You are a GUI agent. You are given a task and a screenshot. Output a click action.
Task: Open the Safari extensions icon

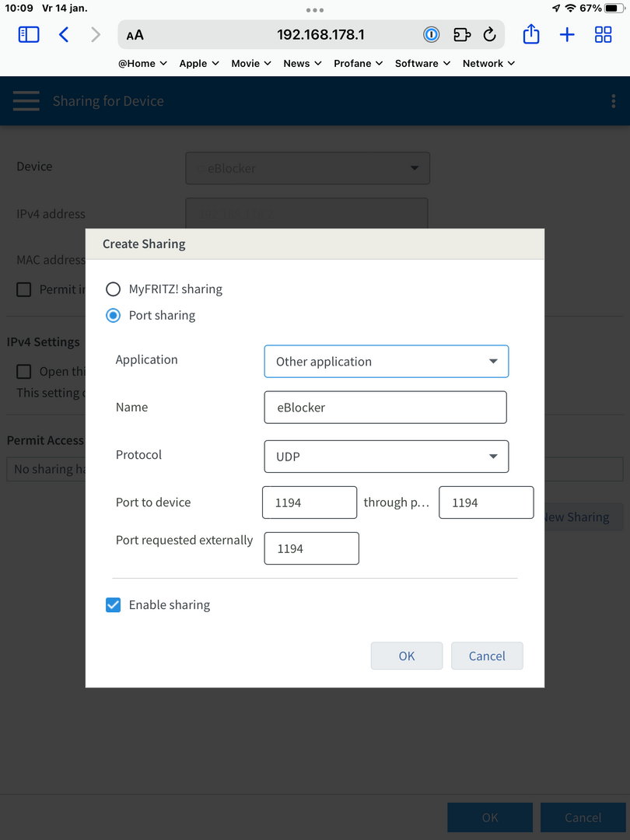(462, 35)
